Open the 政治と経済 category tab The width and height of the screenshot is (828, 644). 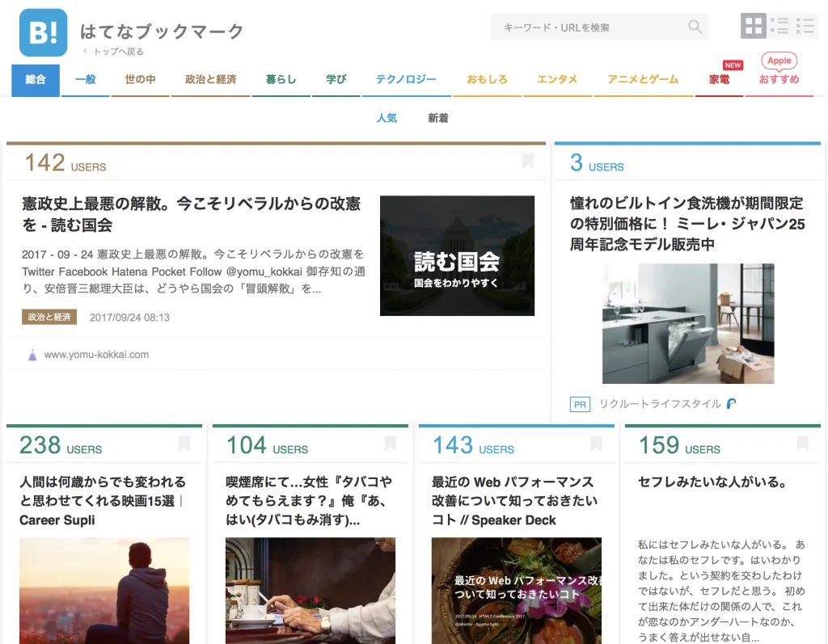click(211, 80)
